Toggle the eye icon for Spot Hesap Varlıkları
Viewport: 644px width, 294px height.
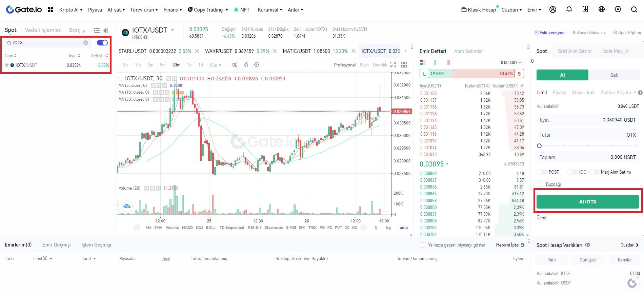click(588, 245)
